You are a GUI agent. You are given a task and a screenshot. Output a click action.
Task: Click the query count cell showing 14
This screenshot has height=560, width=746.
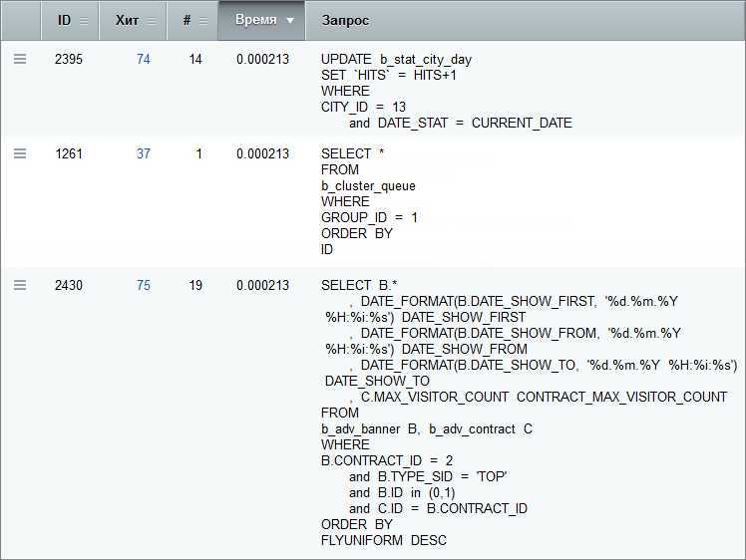click(194, 60)
